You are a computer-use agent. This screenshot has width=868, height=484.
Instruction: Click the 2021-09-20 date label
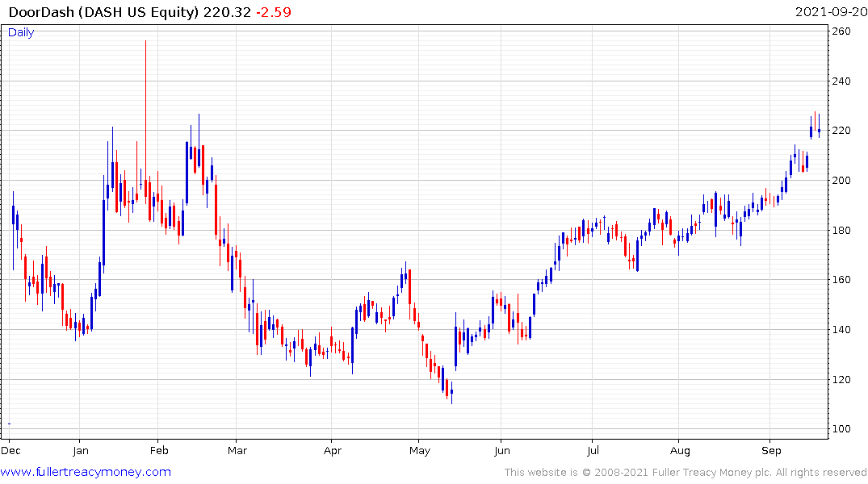tap(831, 12)
